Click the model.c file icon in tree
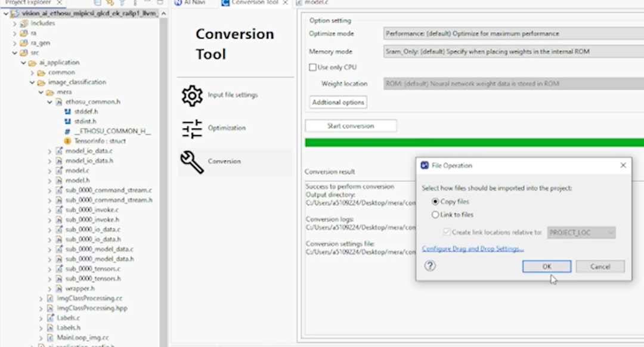Image resolution: width=644 pixels, height=347 pixels. point(59,171)
